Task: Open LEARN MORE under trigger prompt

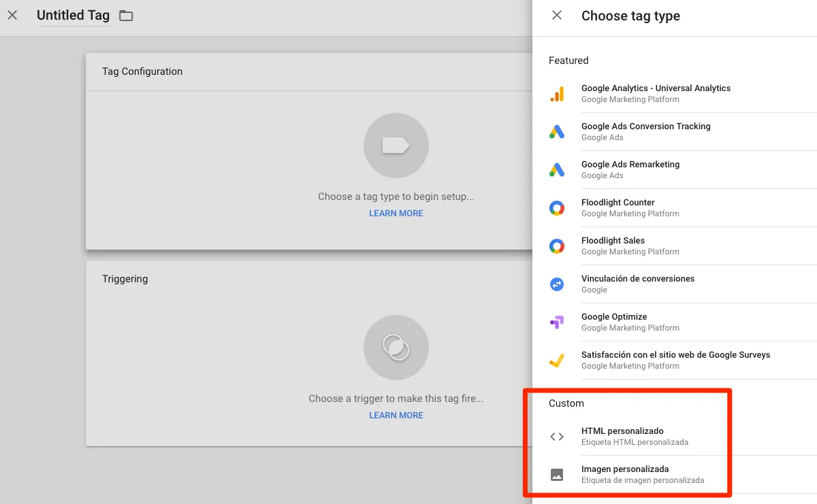Action: pos(396,416)
